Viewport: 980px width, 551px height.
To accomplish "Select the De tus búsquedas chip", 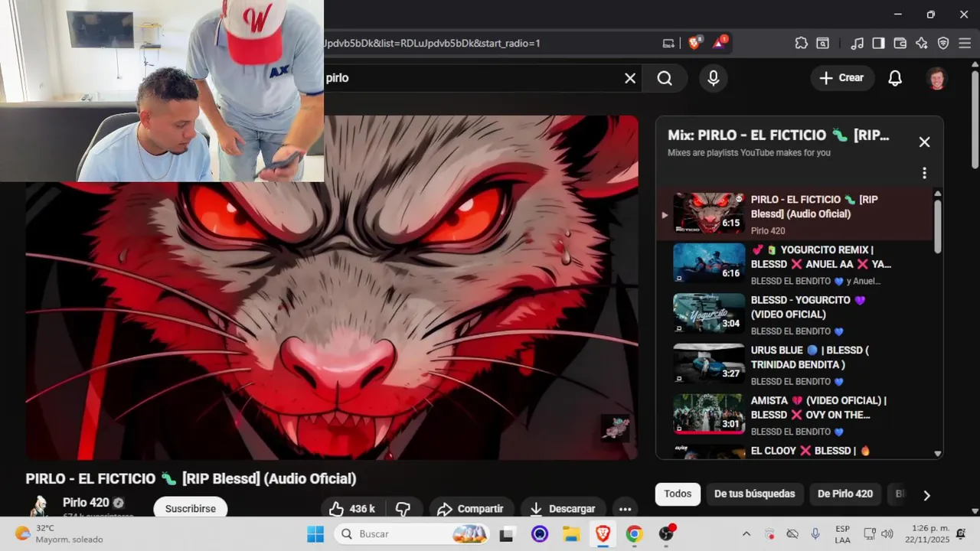I will pyautogui.click(x=754, y=494).
